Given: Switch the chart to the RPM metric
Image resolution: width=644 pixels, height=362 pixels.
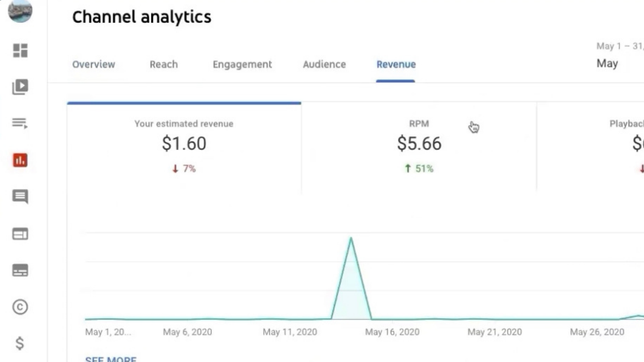Looking at the screenshot, I should pos(419,145).
